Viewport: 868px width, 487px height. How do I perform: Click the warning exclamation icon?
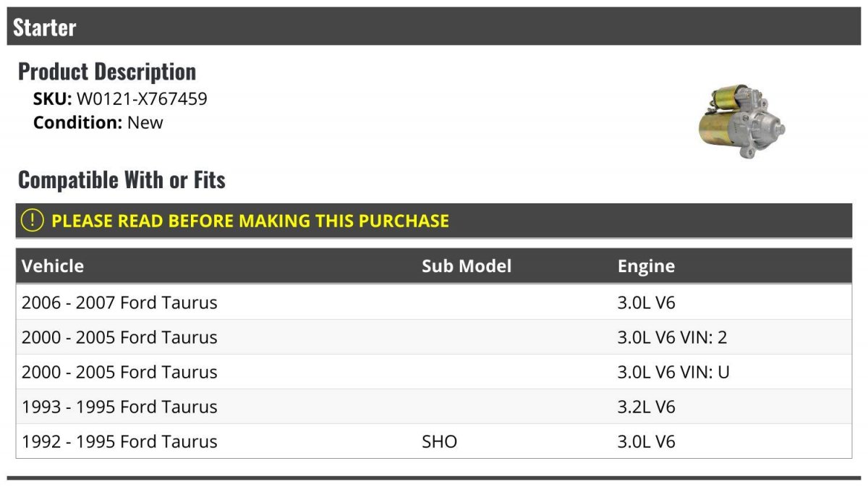32,221
